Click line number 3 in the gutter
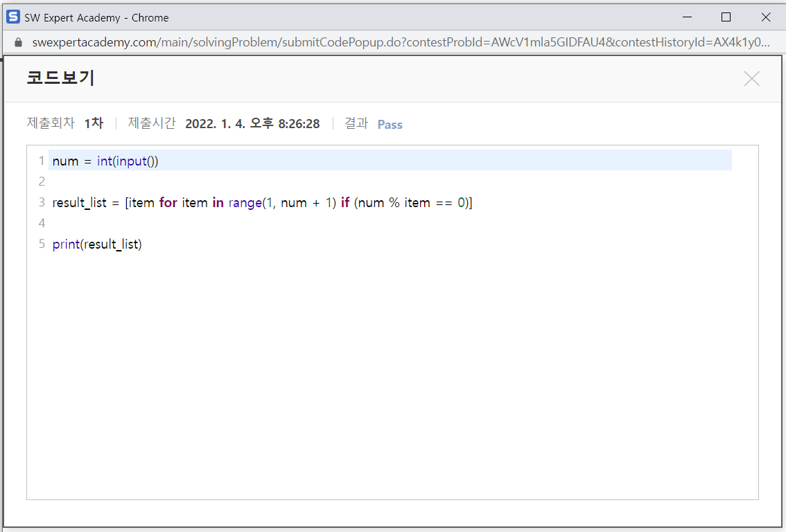786x532 pixels. click(42, 202)
